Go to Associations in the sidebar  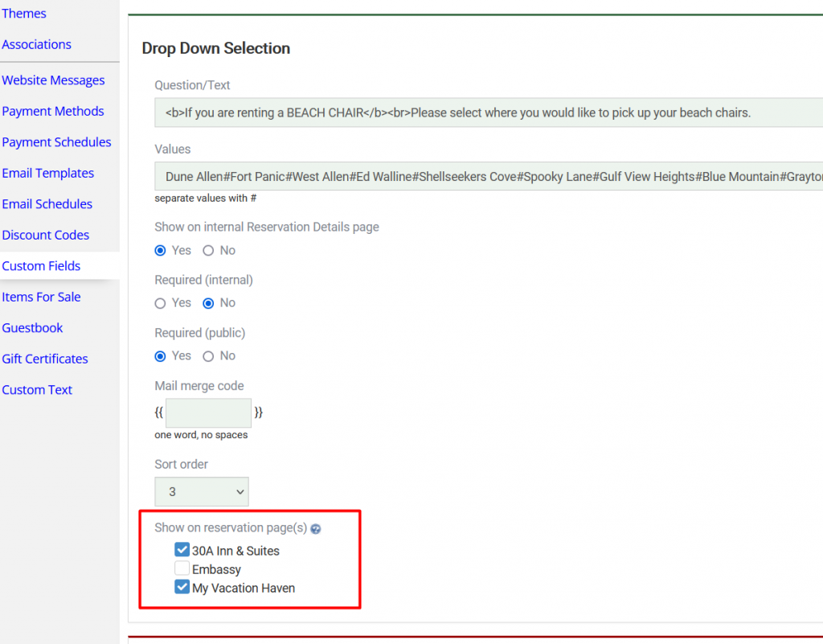coord(37,45)
